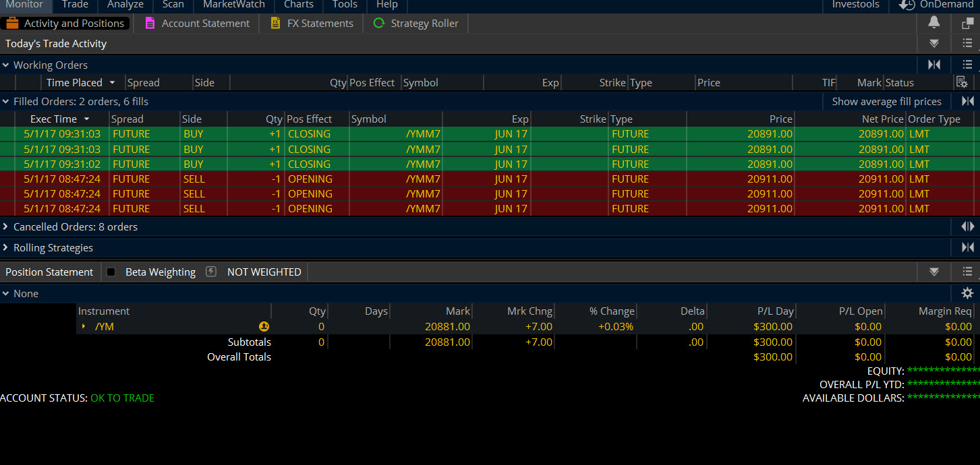Switch to the FX Statements subtab
Image resolution: width=980 pixels, height=465 pixels.
(312, 23)
